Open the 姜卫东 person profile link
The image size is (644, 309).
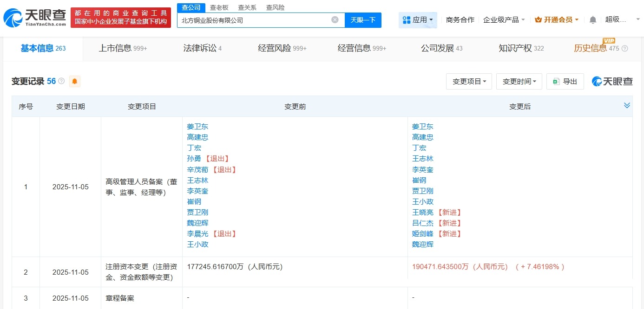click(197, 126)
